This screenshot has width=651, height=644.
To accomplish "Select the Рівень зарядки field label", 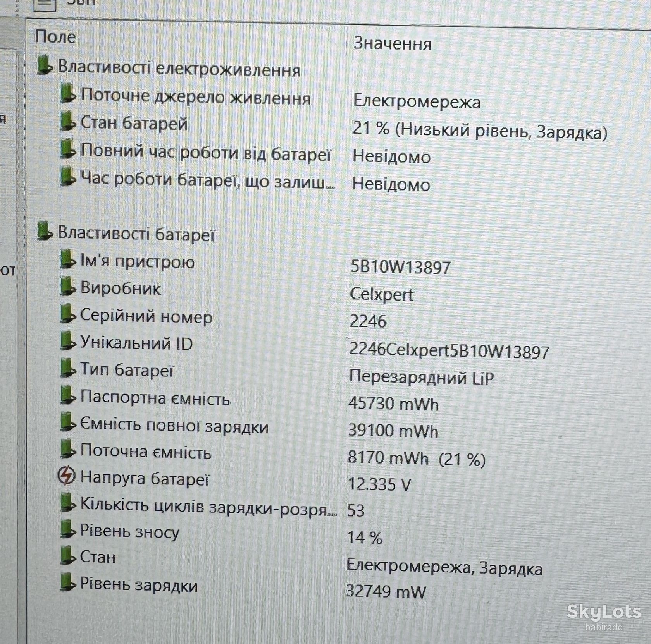I will click(139, 585).
